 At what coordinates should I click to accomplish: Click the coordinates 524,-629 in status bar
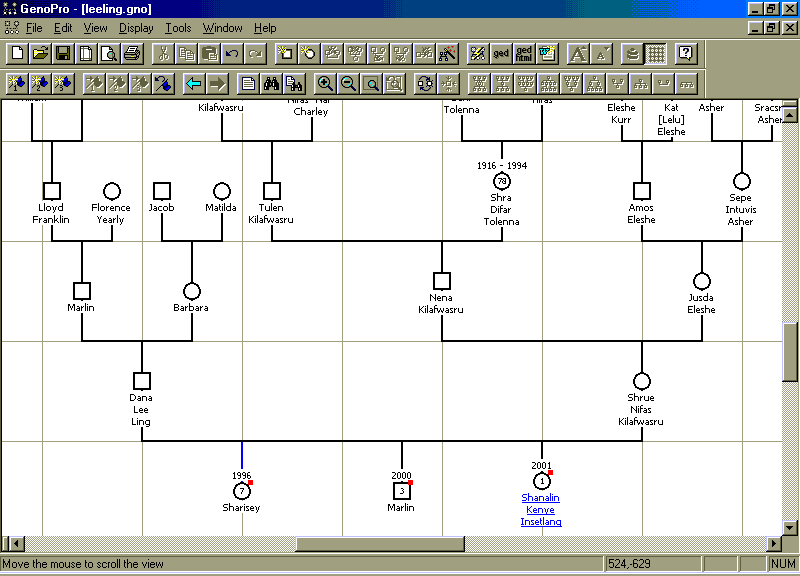(x=630, y=564)
